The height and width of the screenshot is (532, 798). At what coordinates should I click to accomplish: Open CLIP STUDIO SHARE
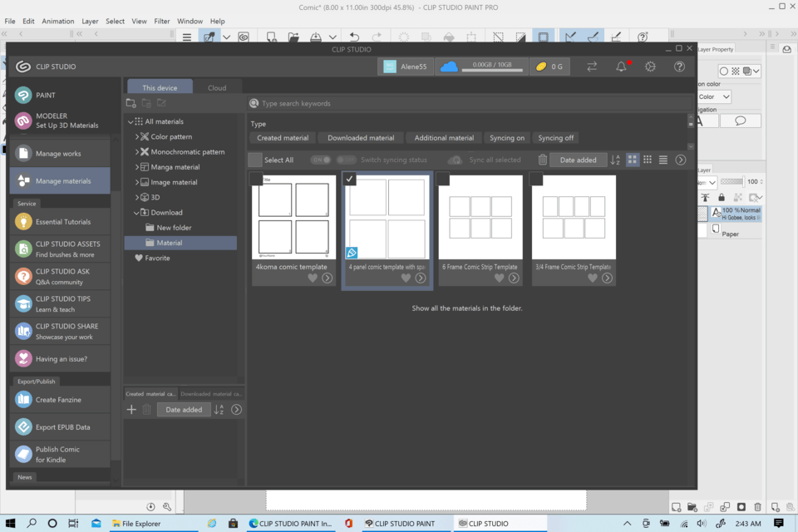click(60, 332)
